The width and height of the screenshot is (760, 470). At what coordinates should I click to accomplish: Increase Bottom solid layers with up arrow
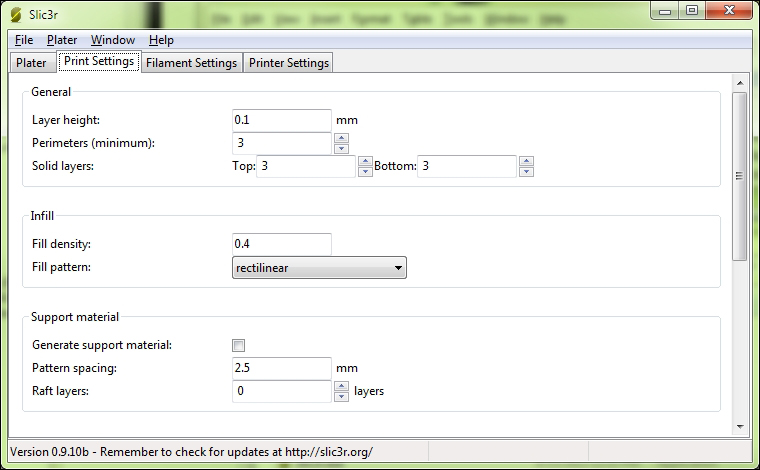(x=526, y=161)
